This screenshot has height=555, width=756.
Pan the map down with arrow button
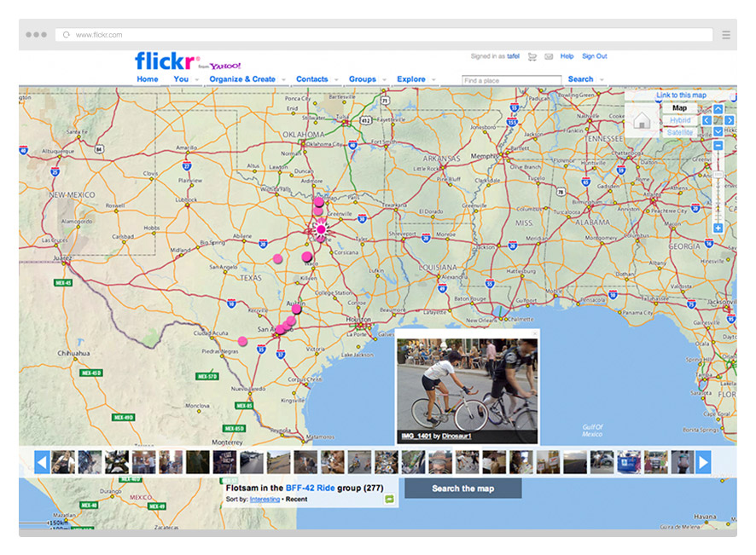(x=718, y=131)
